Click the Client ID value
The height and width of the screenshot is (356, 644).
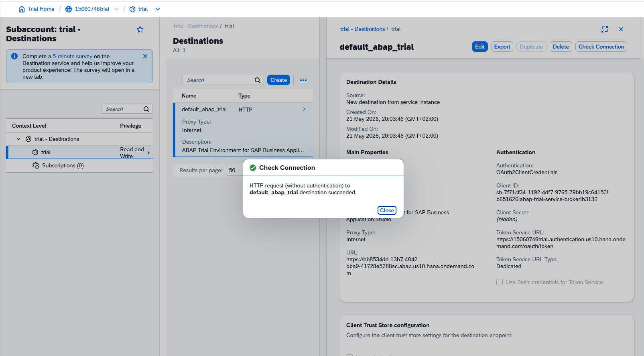coord(552,196)
